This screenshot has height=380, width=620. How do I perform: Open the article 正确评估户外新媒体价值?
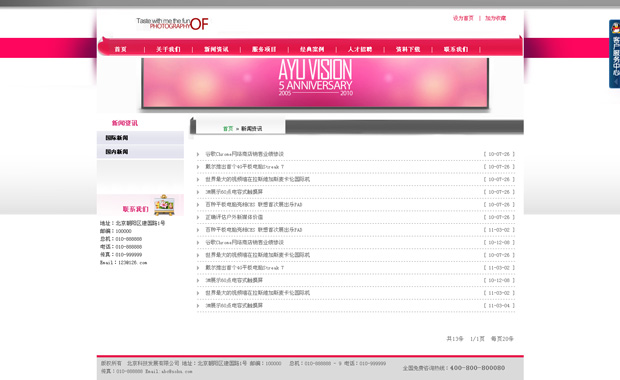point(234,217)
